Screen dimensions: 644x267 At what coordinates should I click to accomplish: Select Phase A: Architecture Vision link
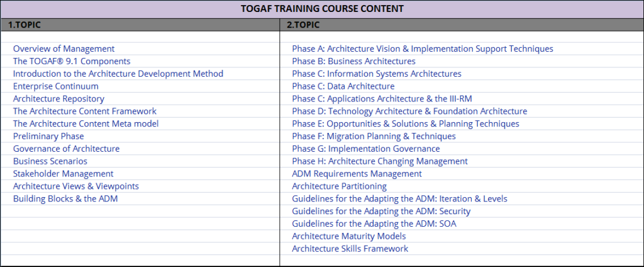click(x=423, y=48)
